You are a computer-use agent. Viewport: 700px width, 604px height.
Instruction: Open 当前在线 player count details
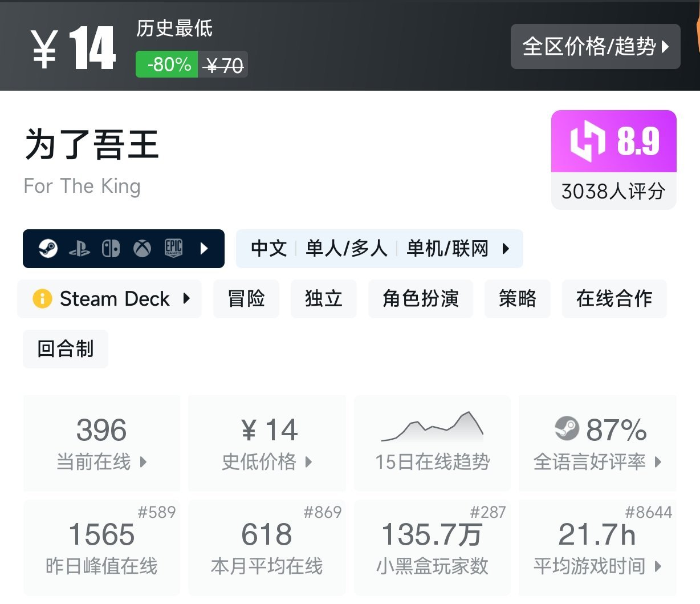[x=101, y=443]
